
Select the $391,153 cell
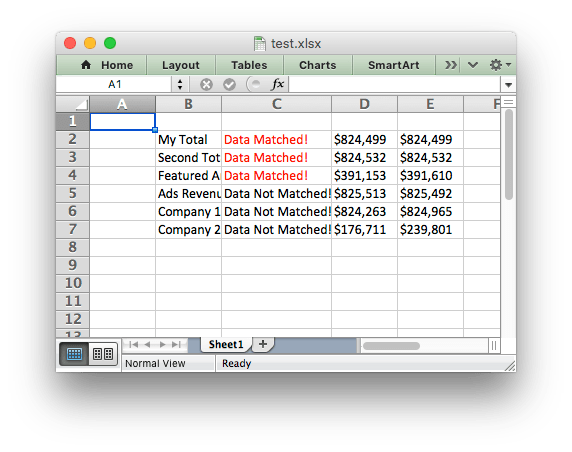pyautogui.click(x=364, y=175)
